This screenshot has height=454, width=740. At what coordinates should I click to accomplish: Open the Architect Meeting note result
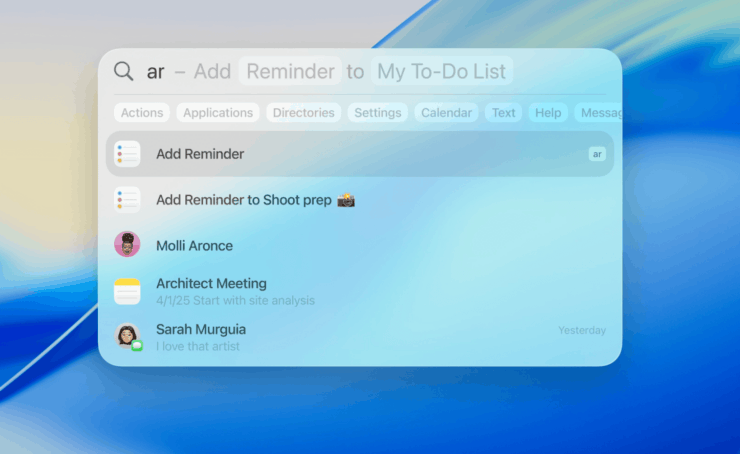click(x=211, y=284)
